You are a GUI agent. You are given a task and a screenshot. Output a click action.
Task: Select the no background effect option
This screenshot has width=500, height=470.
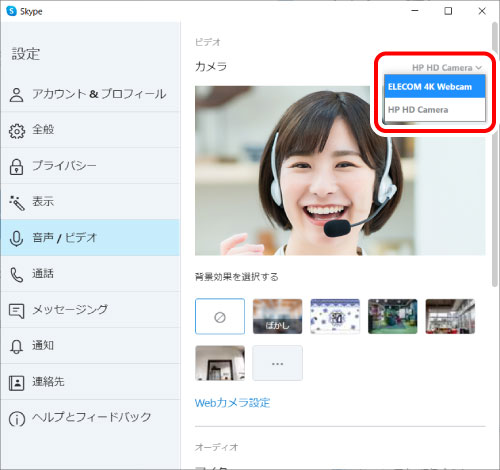pyautogui.click(x=220, y=316)
